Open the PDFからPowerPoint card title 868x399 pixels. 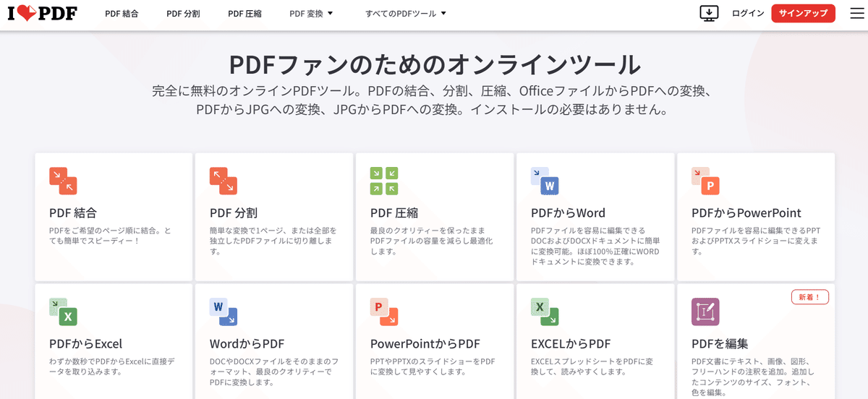[x=746, y=213]
